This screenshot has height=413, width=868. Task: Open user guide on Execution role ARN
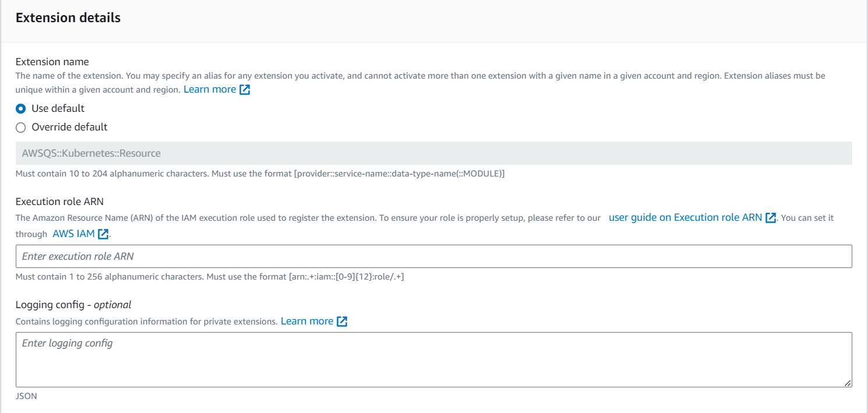tap(685, 217)
